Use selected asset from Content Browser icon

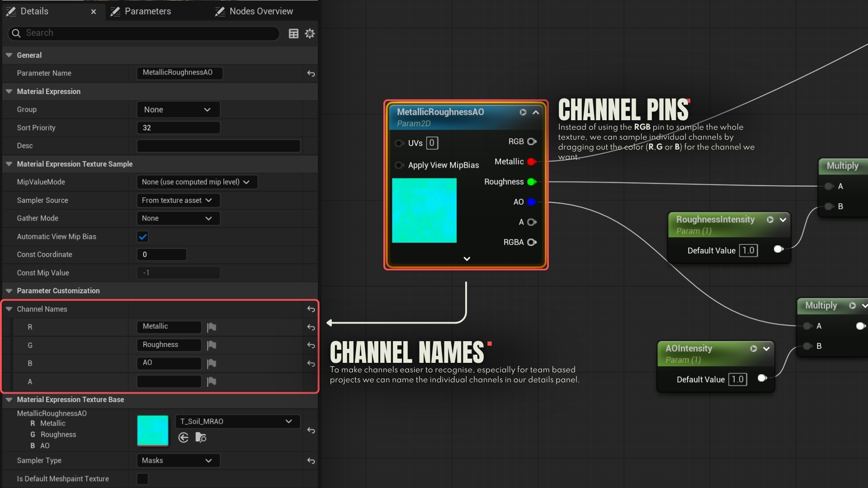[183, 437]
